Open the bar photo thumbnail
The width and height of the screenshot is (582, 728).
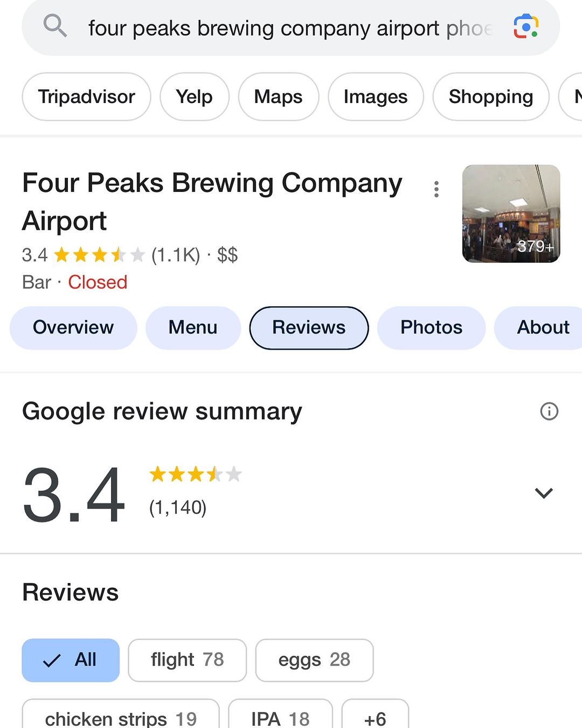[511, 214]
